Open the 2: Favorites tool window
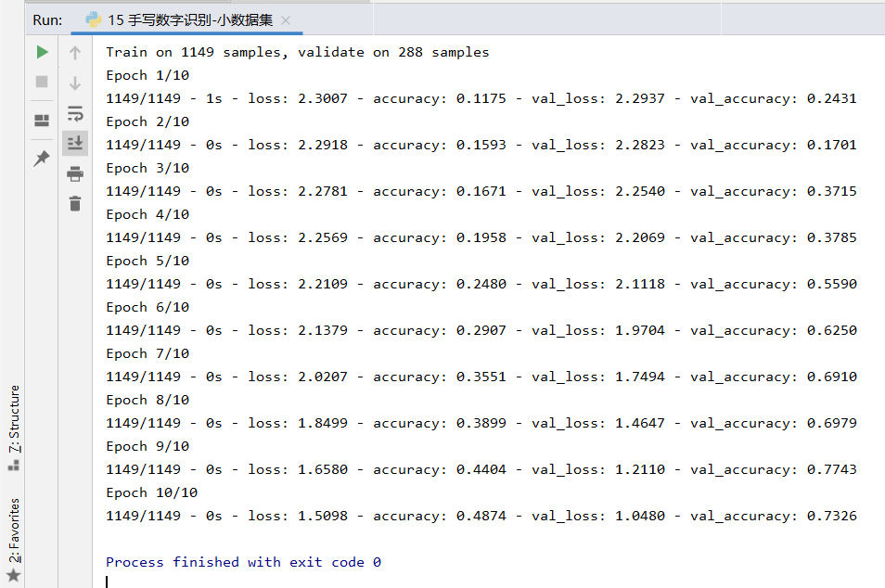The height and width of the screenshot is (588, 885). [14, 530]
